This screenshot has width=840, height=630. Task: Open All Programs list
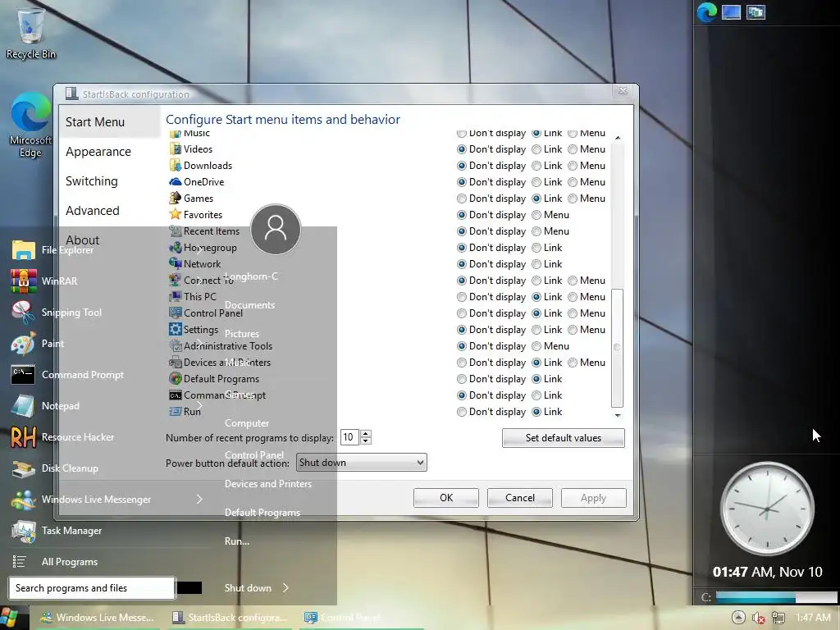(x=70, y=561)
